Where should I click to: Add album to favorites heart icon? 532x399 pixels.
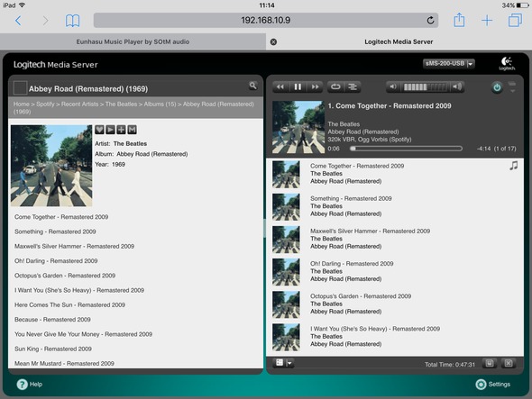[99, 130]
